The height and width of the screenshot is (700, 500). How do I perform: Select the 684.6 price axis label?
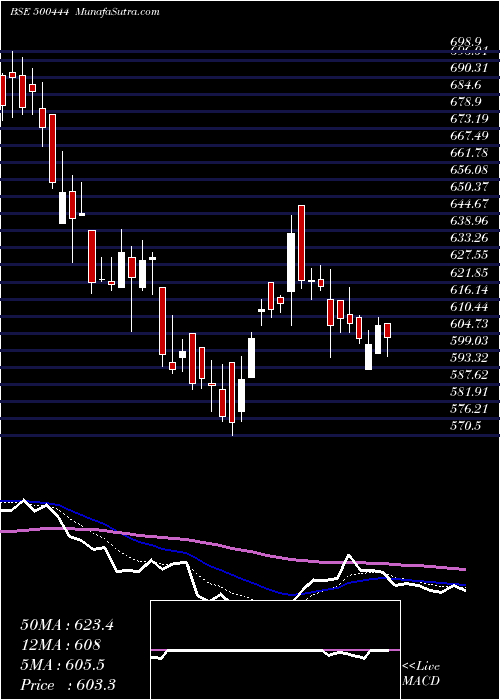[x=464, y=85]
